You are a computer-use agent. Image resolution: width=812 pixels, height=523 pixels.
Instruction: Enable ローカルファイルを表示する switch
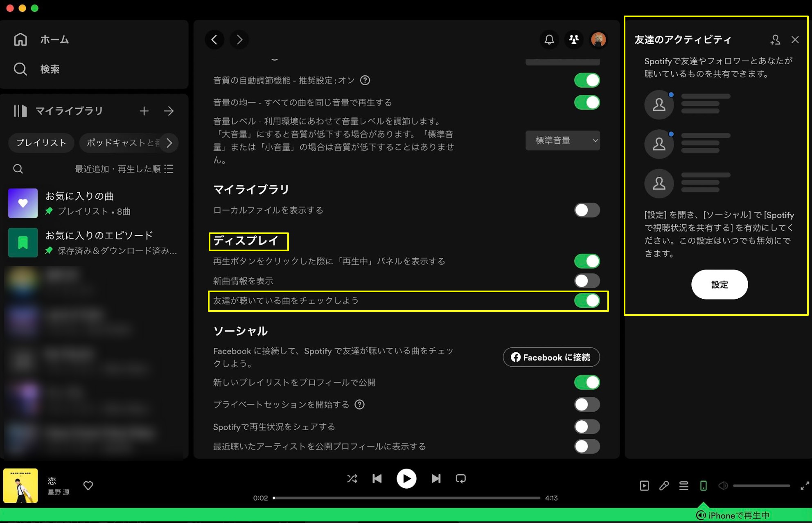pyautogui.click(x=587, y=210)
